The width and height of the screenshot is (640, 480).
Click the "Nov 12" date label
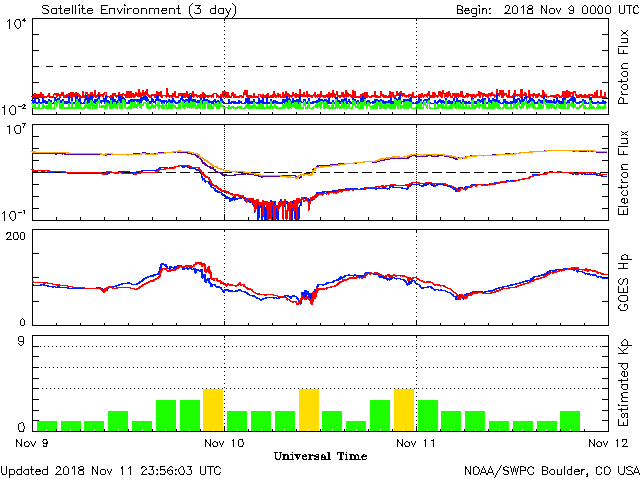point(608,443)
